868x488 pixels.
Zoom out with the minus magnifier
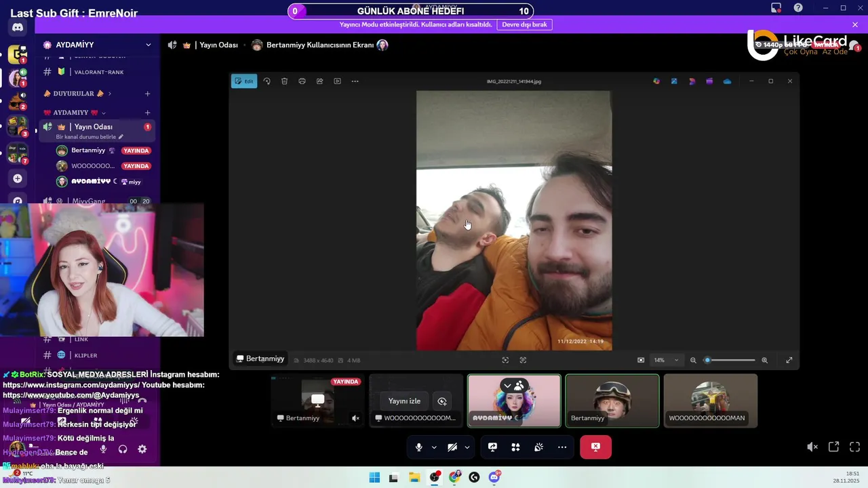click(x=693, y=360)
